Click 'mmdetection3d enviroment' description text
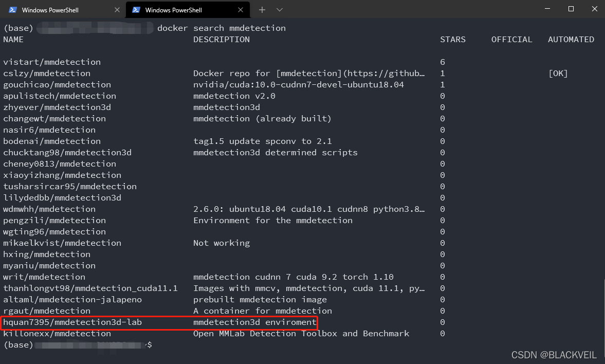605x364 pixels. tap(254, 322)
